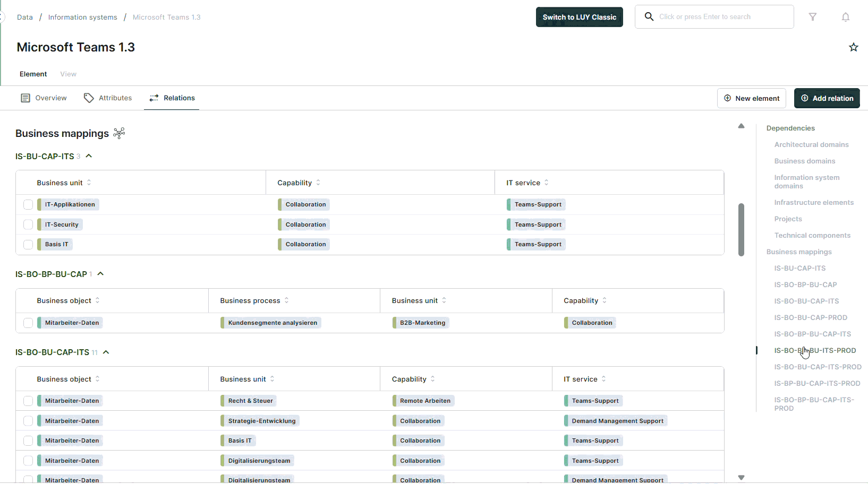The height and width of the screenshot is (484, 868).
Task: Switch to the Attributes tab
Action: coord(108,98)
